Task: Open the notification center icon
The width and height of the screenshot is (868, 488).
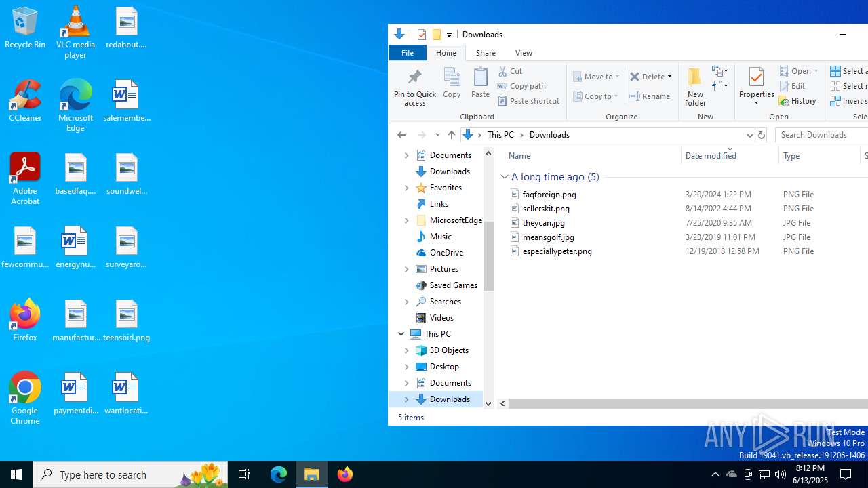Action: (846, 474)
